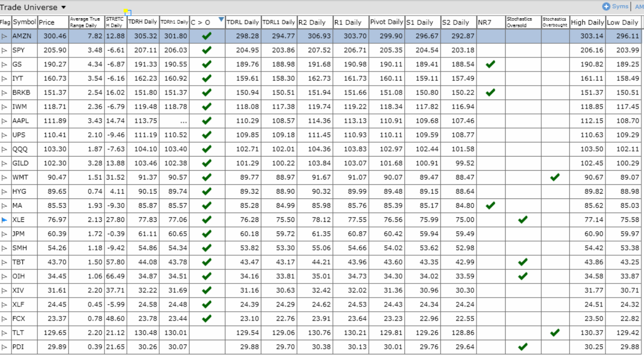Click XLE price value 76.97
644x355 pixels.
click(57, 220)
